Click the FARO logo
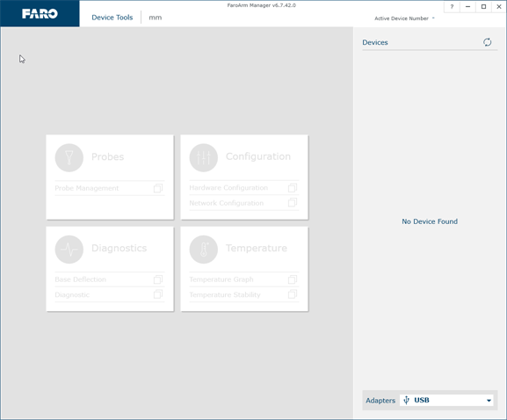Image resolution: width=507 pixels, height=420 pixels. coord(40,13)
